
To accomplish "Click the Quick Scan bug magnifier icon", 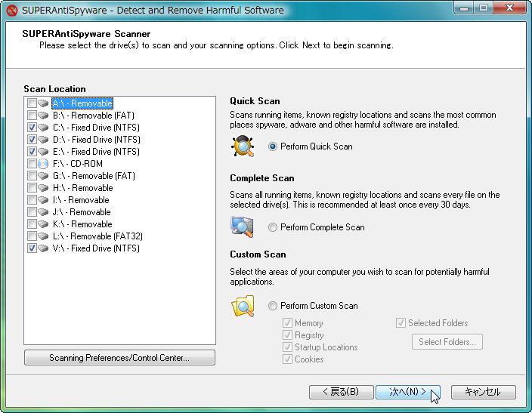I will tap(243, 146).
